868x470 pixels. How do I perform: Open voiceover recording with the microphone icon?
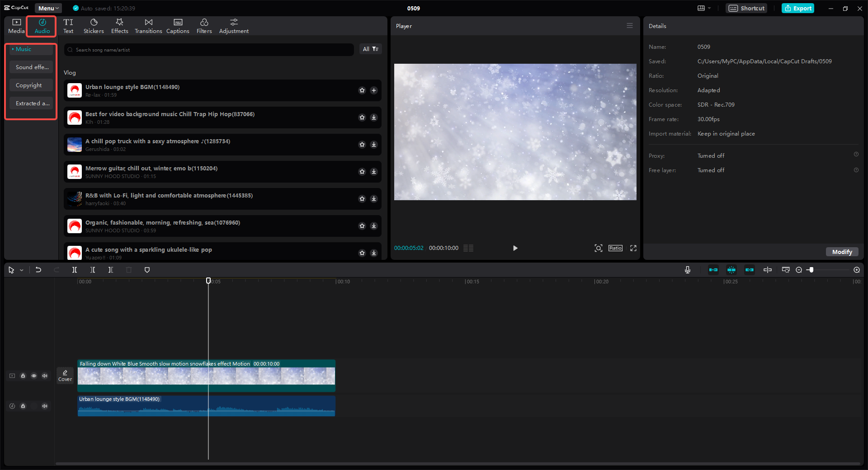687,270
